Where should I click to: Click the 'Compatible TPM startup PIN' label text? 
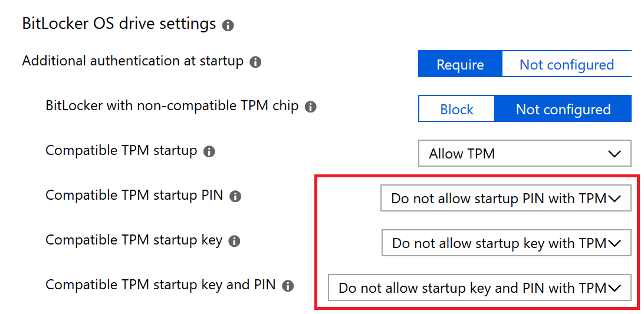click(x=134, y=195)
